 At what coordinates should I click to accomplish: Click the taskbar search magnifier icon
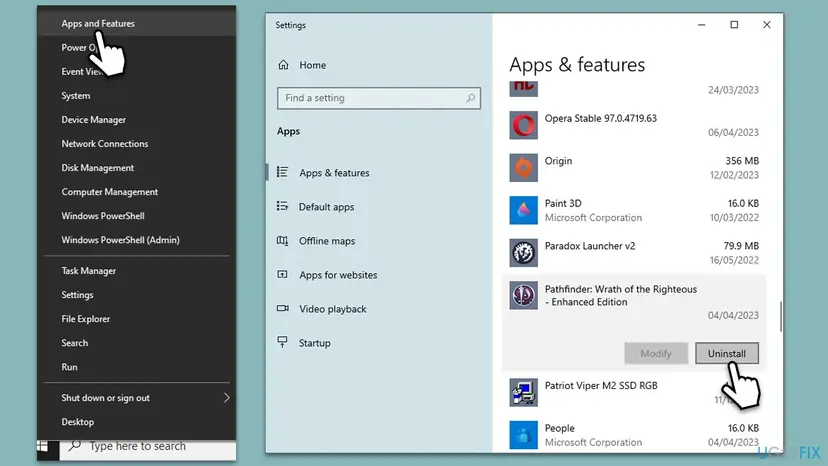[x=75, y=446]
